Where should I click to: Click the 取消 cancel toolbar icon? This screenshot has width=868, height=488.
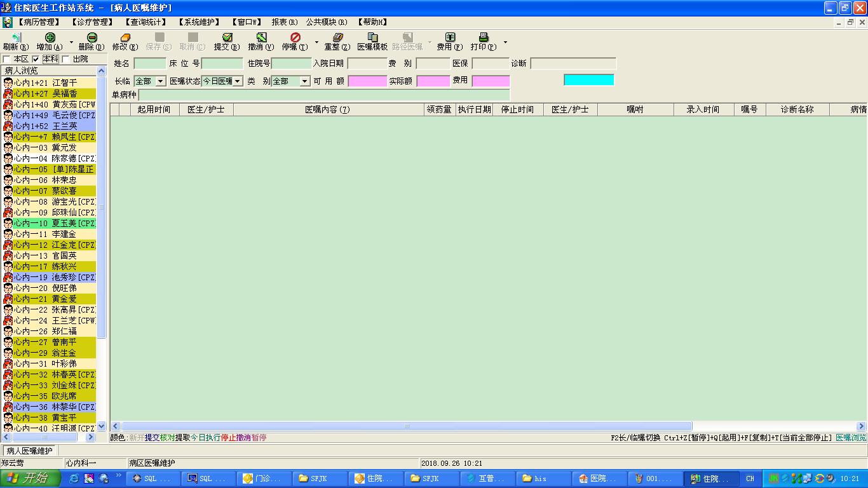click(193, 37)
